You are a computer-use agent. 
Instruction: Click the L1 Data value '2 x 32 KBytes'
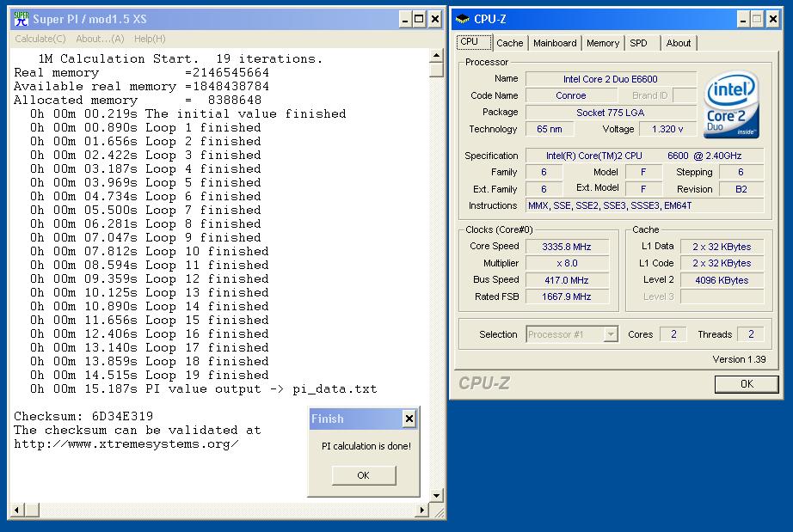click(722, 247)
